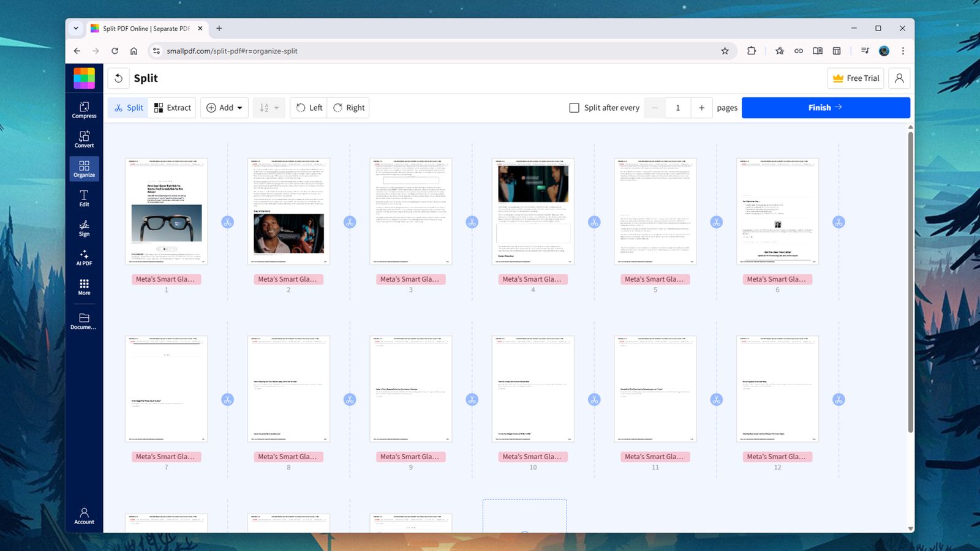
Task: Open the Compress tool in sidebar
Action: click(84, 110)
